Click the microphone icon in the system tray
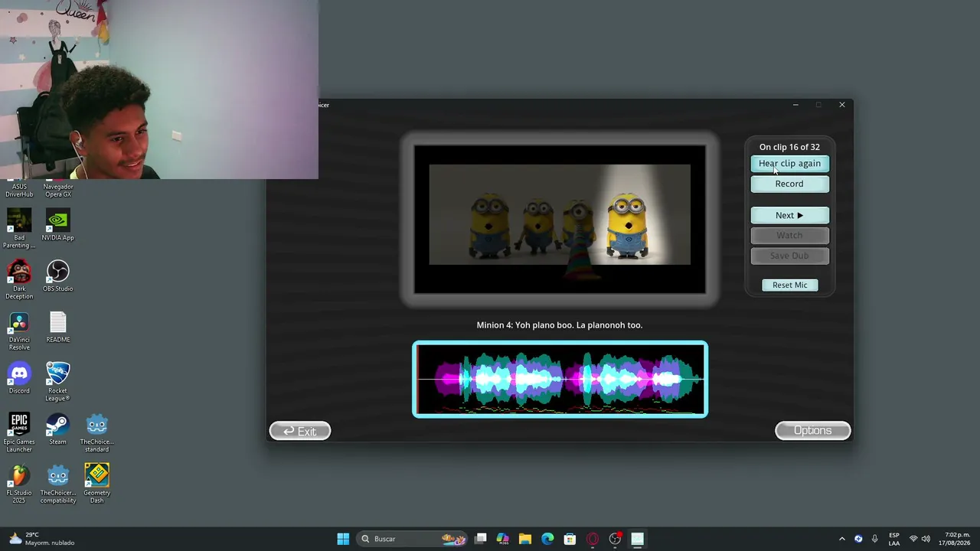Image resolution: width=980 pixels, height=551 pixels. coord(874,539)
